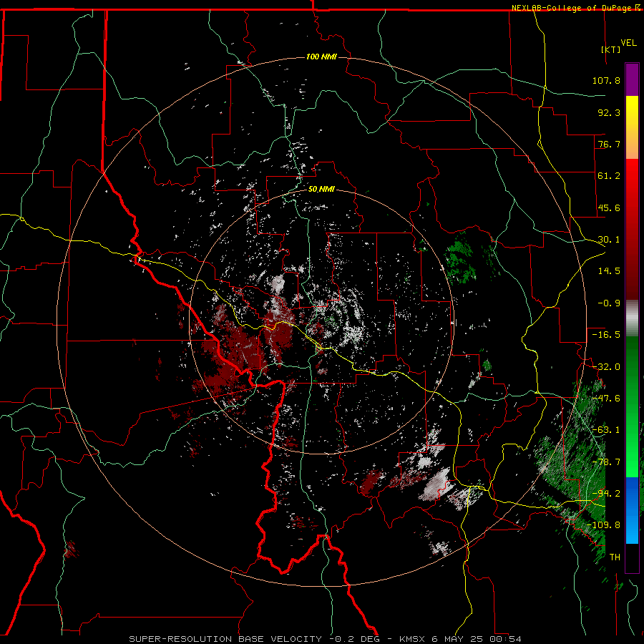The width and height of the screenshot is (644, 644).
Task: Click the 45.6 velocity scale value
Action: (609, 208)
